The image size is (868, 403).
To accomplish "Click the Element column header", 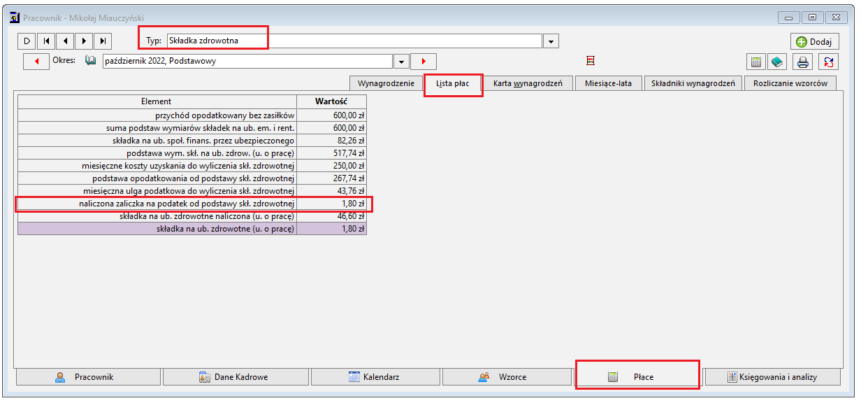I will [x=157, y=101].
